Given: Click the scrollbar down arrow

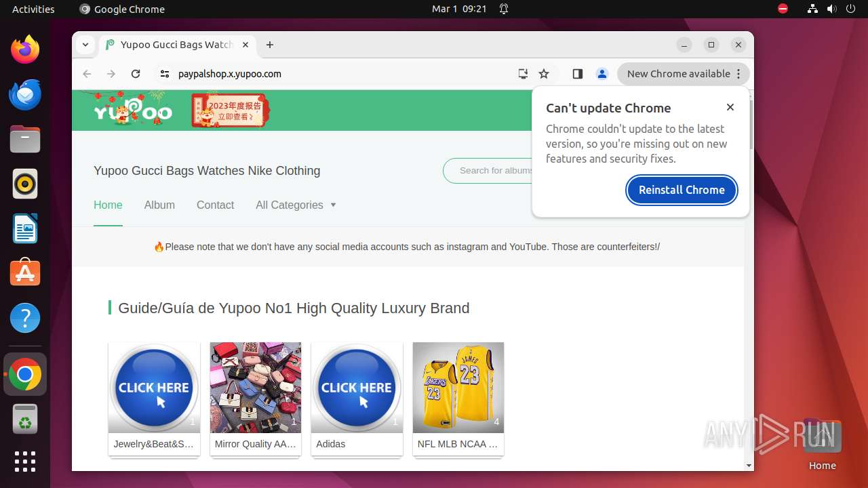Looking at the screenshot, I should coord(749,466).
